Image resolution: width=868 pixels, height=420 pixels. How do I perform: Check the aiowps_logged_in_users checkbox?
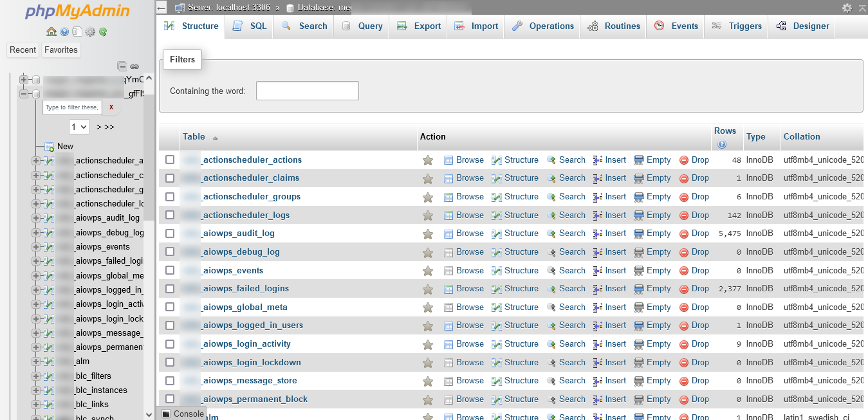170,325
